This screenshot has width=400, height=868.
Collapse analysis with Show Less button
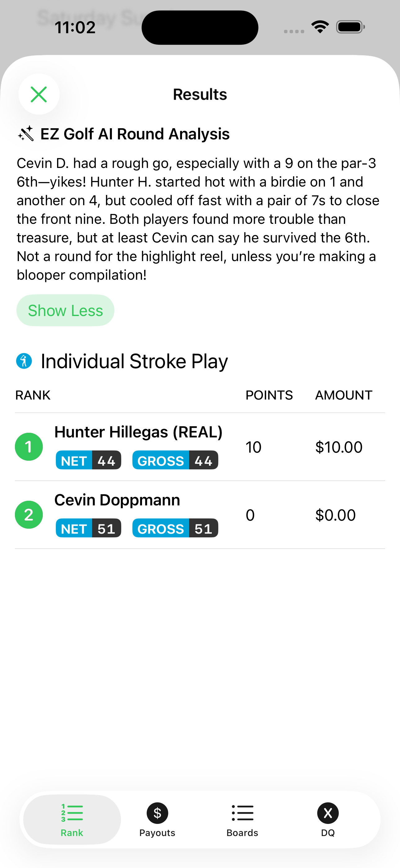click(x=65, y=310)
